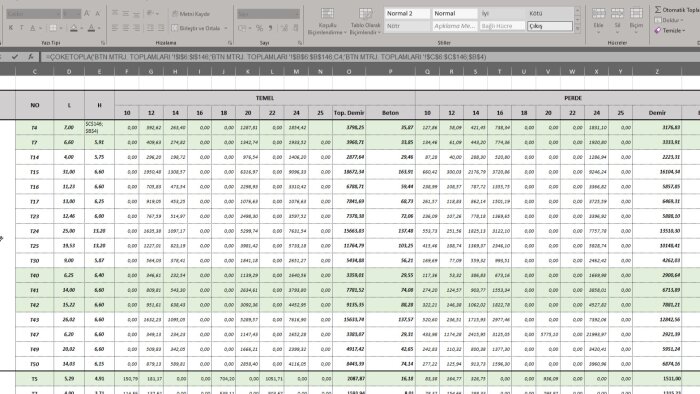Click Birleştir ve Ortala button
The height and width of the screenshot is (394, 700).
(x=196, y=28)
